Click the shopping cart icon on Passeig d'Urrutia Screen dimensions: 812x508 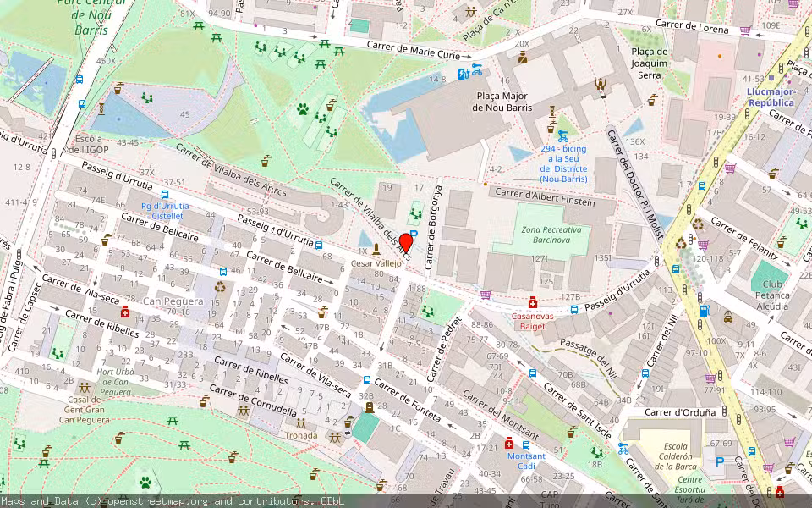click(x=486, y=295)
